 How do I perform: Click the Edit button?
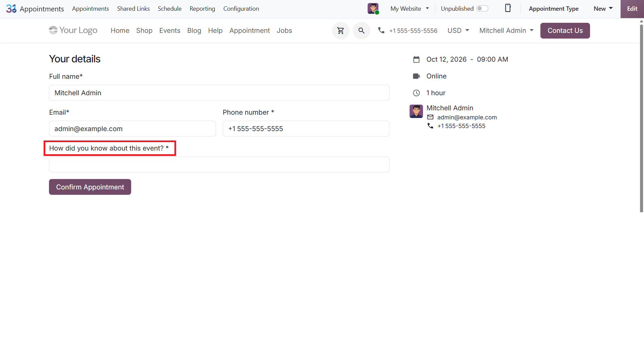pos(632,9)
